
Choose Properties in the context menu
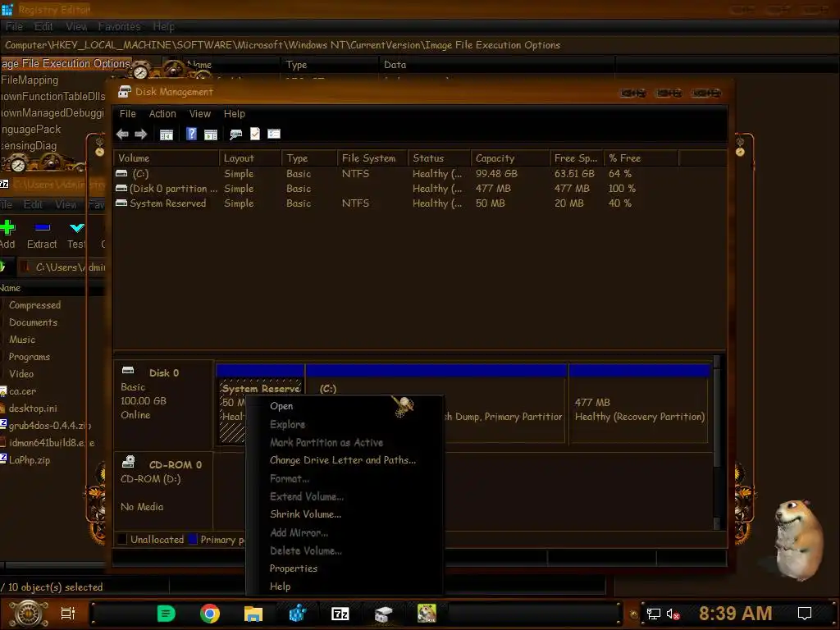(x=345, y=568)
